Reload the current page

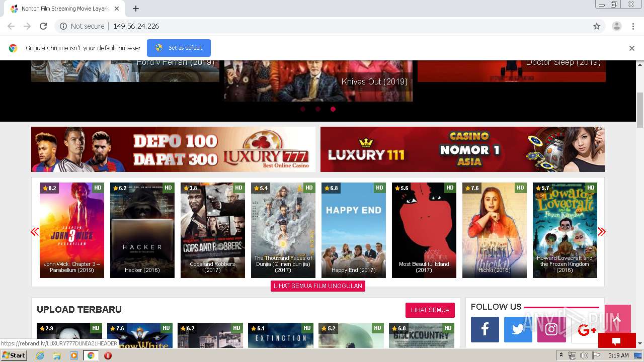(x=43, y=26)
